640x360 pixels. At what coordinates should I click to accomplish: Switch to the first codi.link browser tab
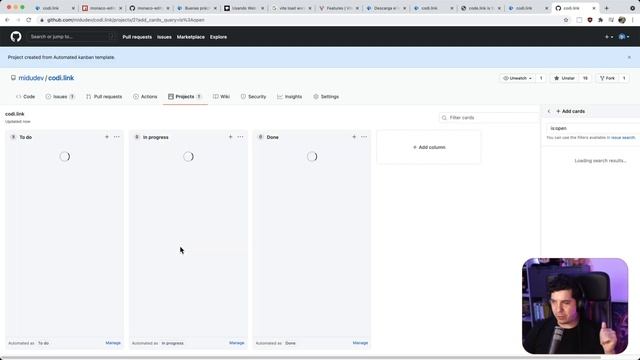[x=55, y=8]
